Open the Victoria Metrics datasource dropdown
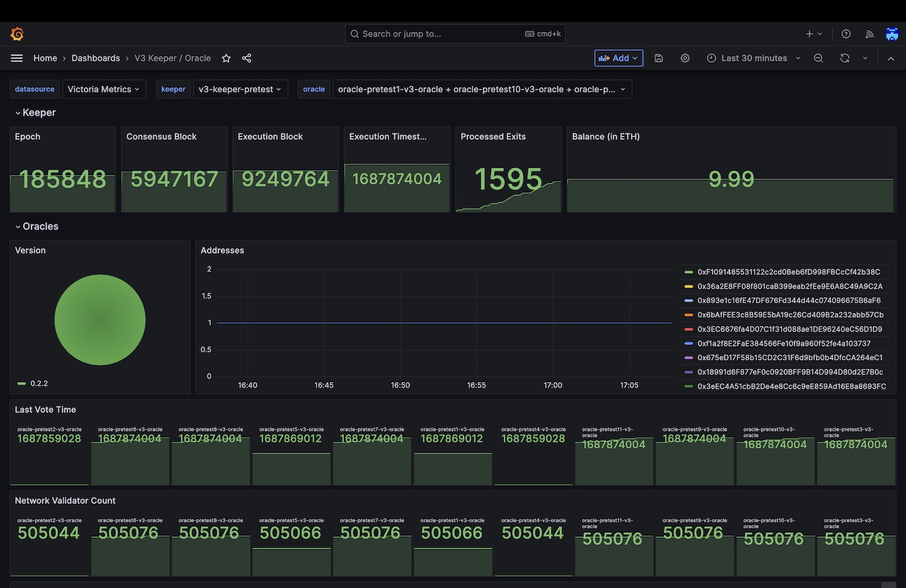Screen dimensions: 906x588 pos(103,89)
